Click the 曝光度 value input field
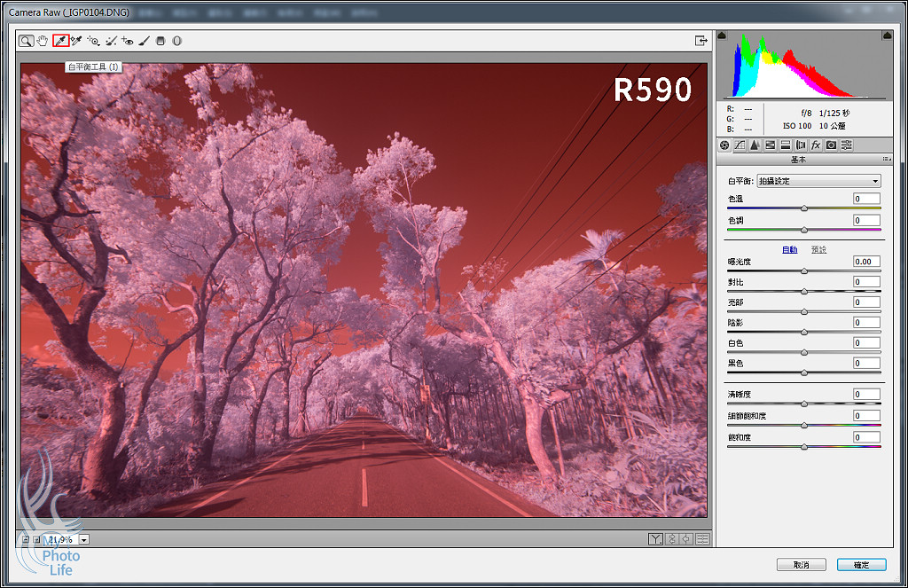908x588 pixels. [x=866, y=262]
